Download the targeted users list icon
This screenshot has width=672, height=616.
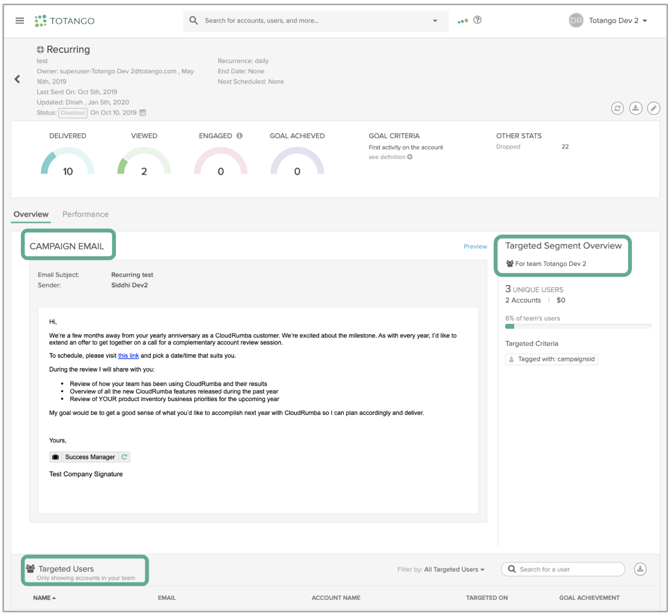640,569
